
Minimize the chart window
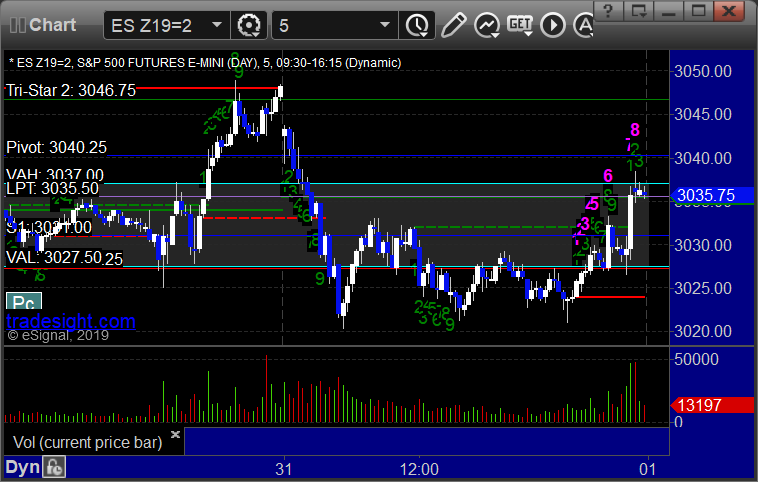point(668,11)
